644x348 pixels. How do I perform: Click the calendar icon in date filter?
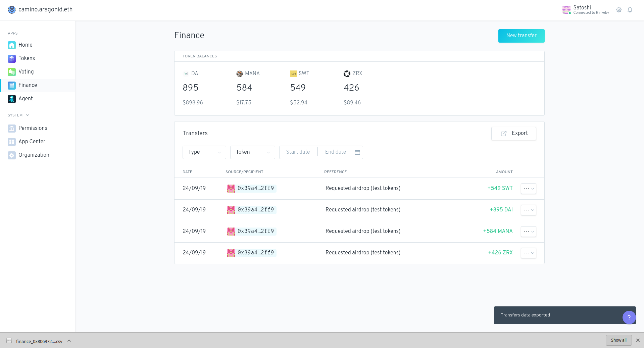pyautogui.click(x=357, y=152)
